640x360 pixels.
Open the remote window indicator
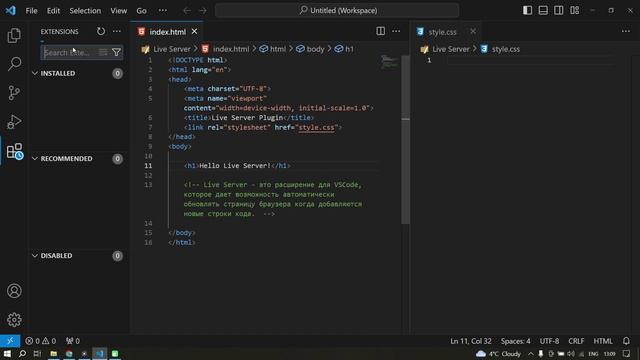click(10, 341)
